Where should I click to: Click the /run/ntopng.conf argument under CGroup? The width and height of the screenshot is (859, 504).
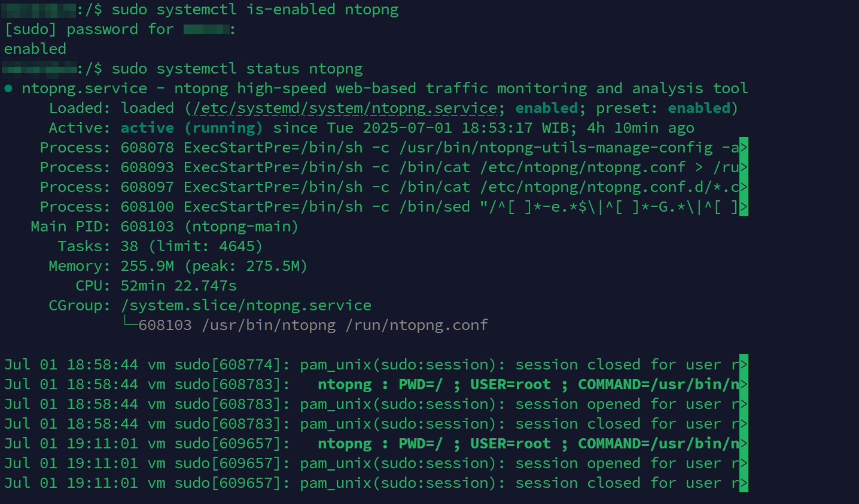pyautogui.click(x=416, y=325)
